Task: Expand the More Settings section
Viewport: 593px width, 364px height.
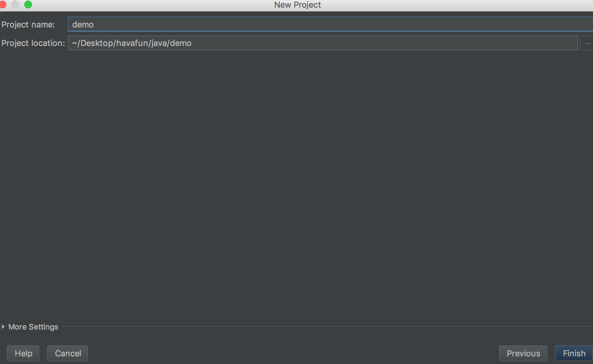Action: point(30,327)
